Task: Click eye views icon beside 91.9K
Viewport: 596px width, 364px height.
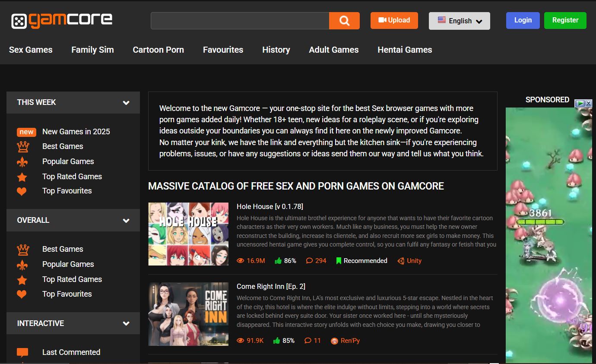Action: click(241, 341)
